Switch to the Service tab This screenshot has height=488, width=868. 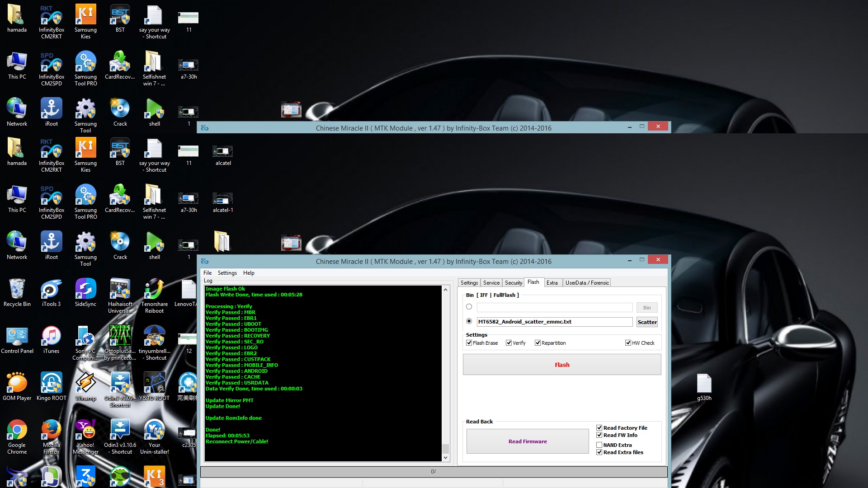click(x=491, y=283)
